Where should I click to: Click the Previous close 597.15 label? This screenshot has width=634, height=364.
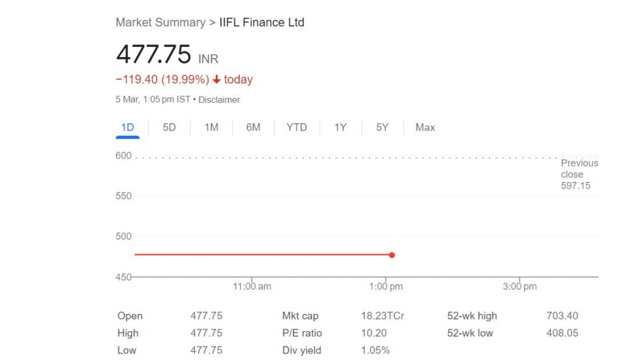point(579,175)
